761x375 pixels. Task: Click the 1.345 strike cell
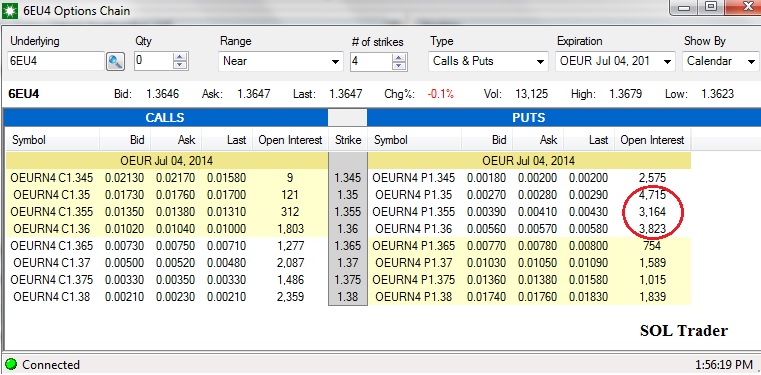(348, 178)
